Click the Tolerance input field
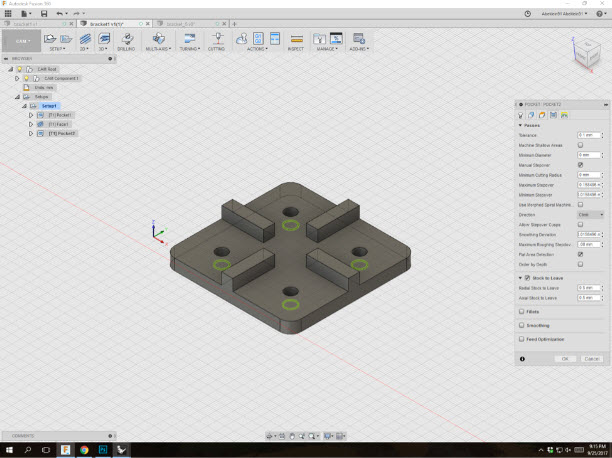 [x=589, y=135]
